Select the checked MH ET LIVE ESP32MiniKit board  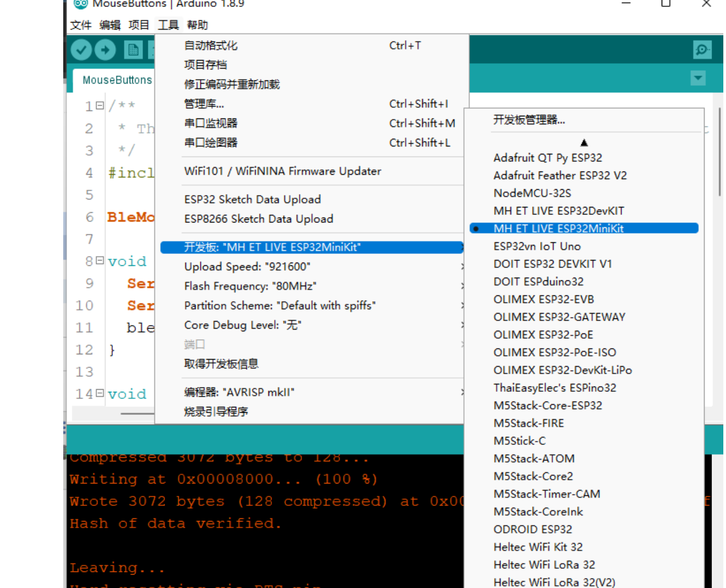[x=584, y=228]
